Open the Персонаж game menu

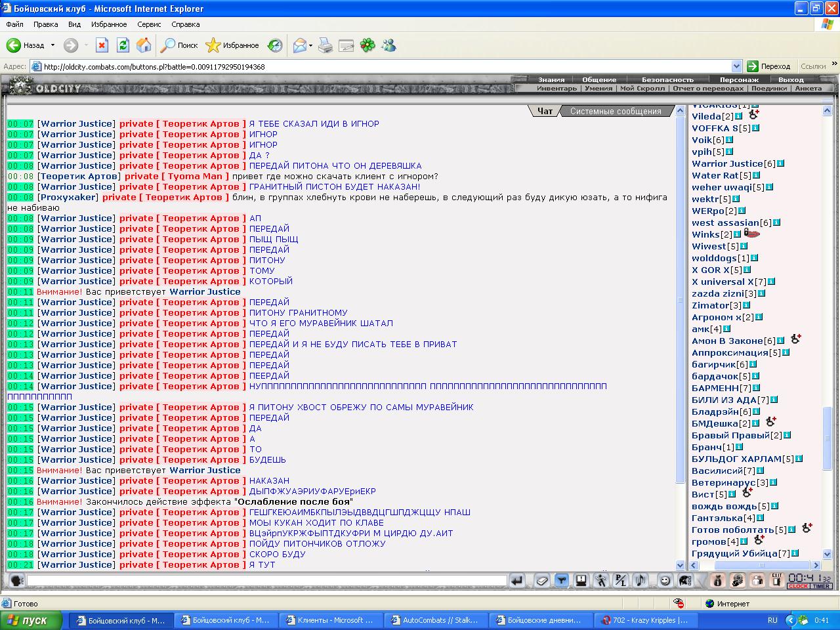(x=739, y=79)
